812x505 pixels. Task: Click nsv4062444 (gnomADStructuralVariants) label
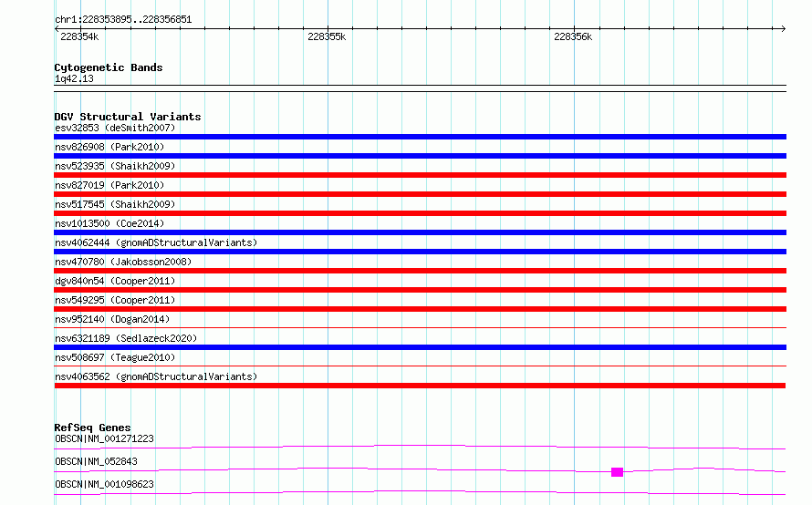tap(156, 242)
